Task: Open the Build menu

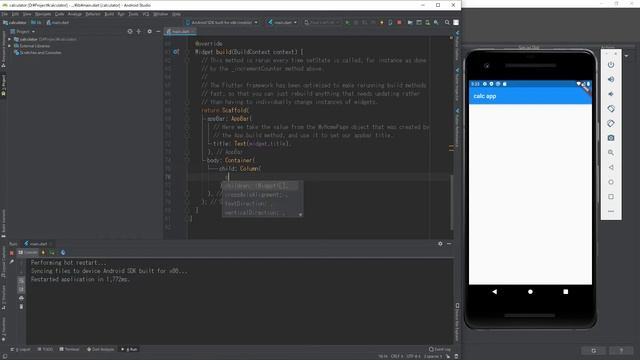Action: (109, 14)
